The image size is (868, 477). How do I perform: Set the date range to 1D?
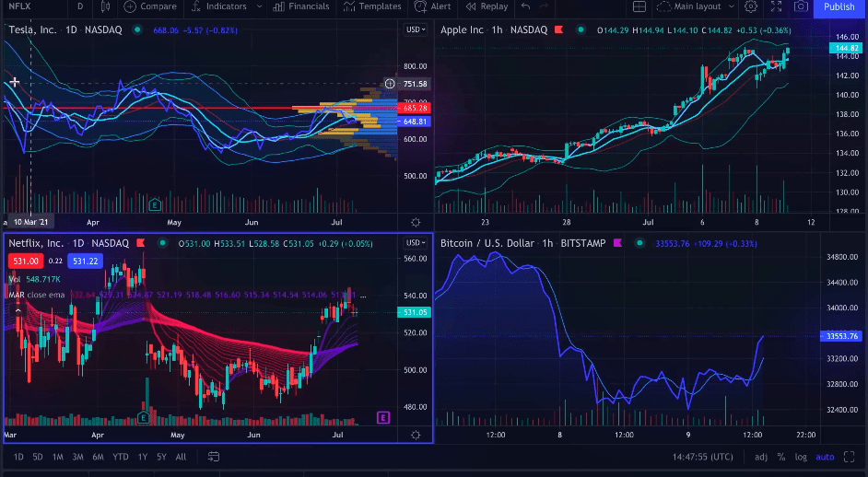tap(18, 457)
